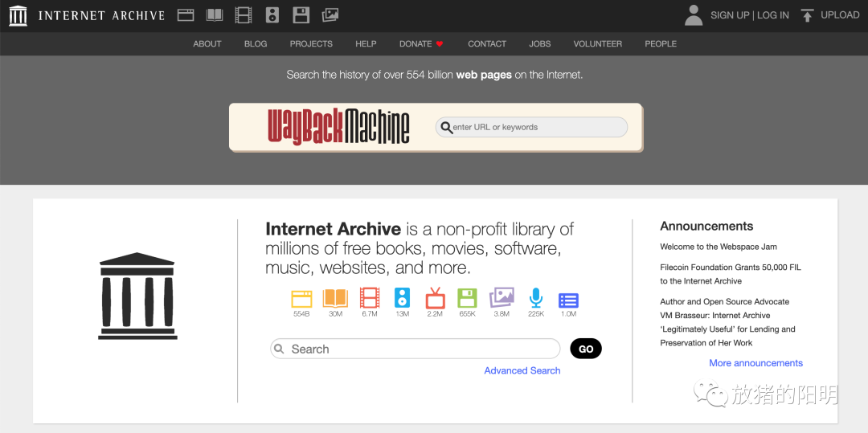
Task: Focus the main Search input field
Action: [416, 349]
